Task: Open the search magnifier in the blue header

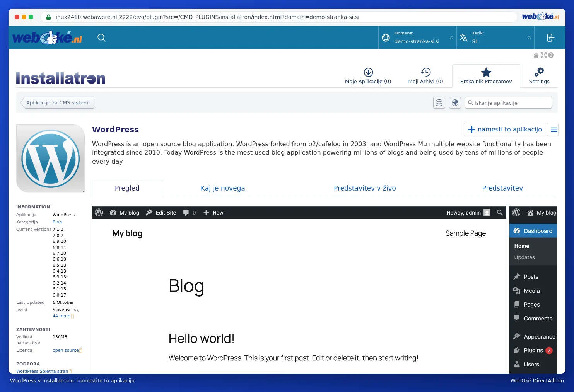Action: [101, 37]
